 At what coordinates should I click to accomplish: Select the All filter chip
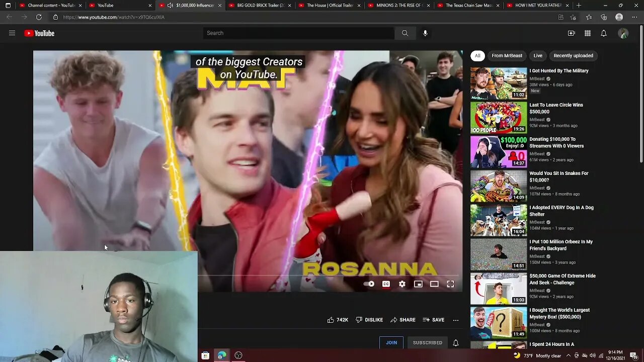click(477, 56)
